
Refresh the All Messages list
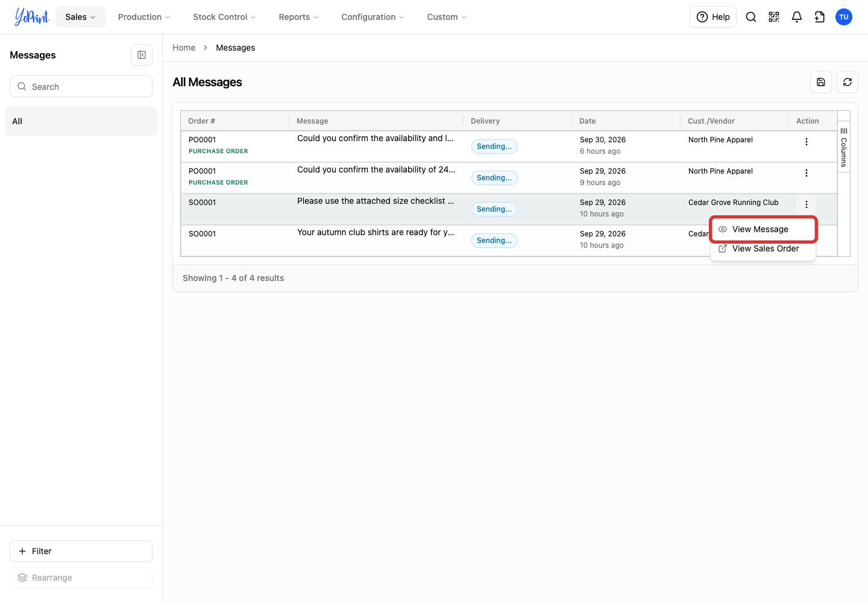[848, 82]
